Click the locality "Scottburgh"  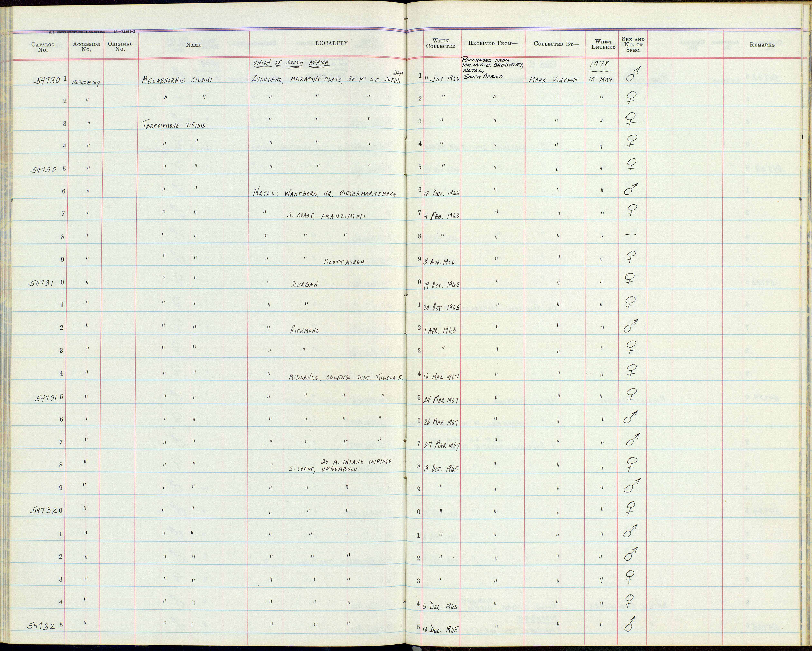(343, 262)
